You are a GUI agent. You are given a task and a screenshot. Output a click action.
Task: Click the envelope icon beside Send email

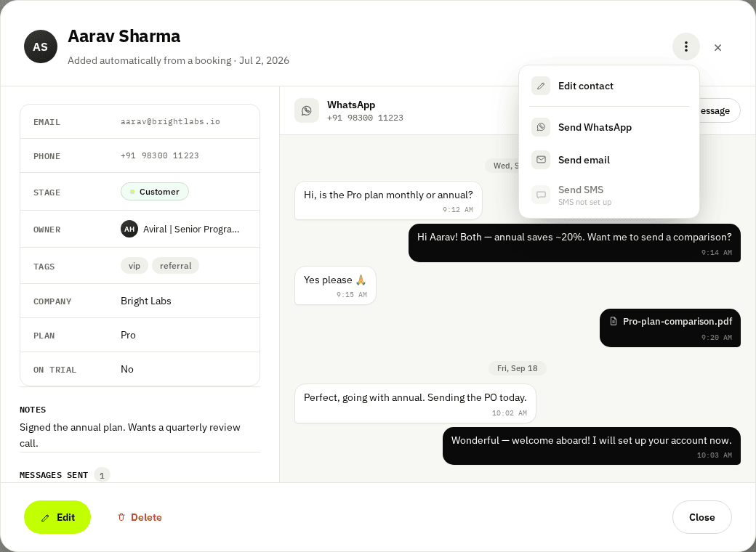point(541,160)
